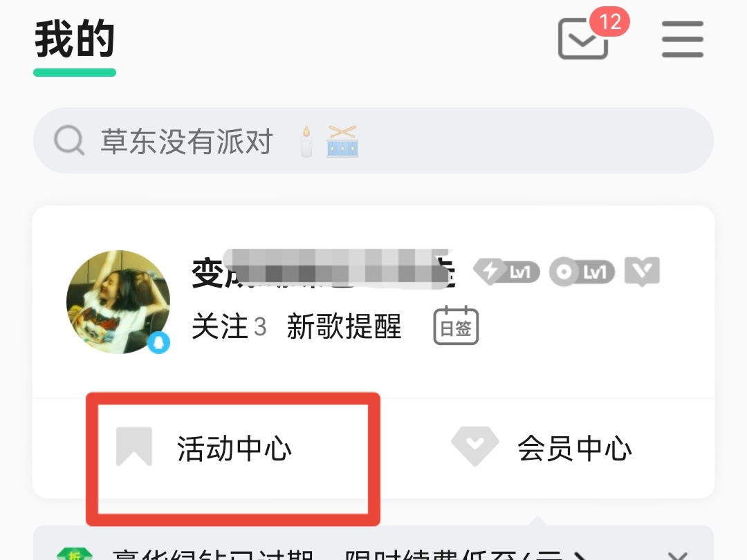Image resolution: width=747 pixels, height=560 pixels.
Task: Tap the grey V membership badge
Action: pos(642,272)
